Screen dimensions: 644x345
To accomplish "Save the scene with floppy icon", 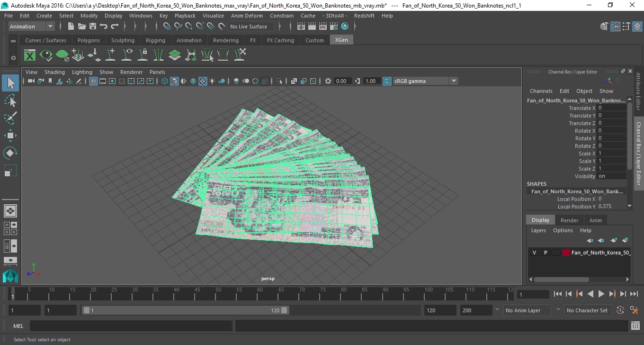I will point(92,27).
